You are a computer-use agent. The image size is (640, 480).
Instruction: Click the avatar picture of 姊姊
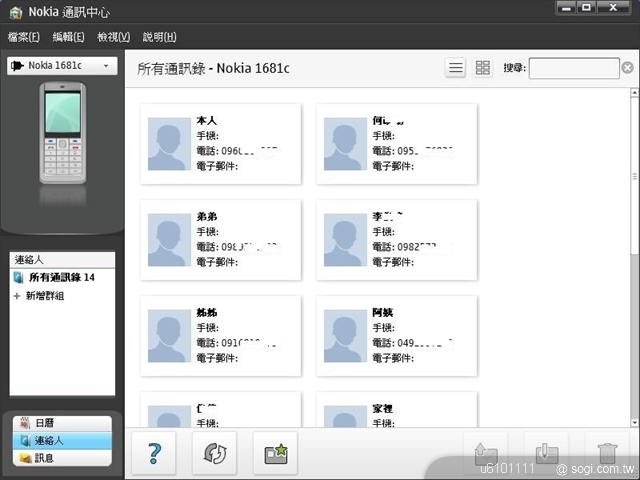click(x=169, y=336)
